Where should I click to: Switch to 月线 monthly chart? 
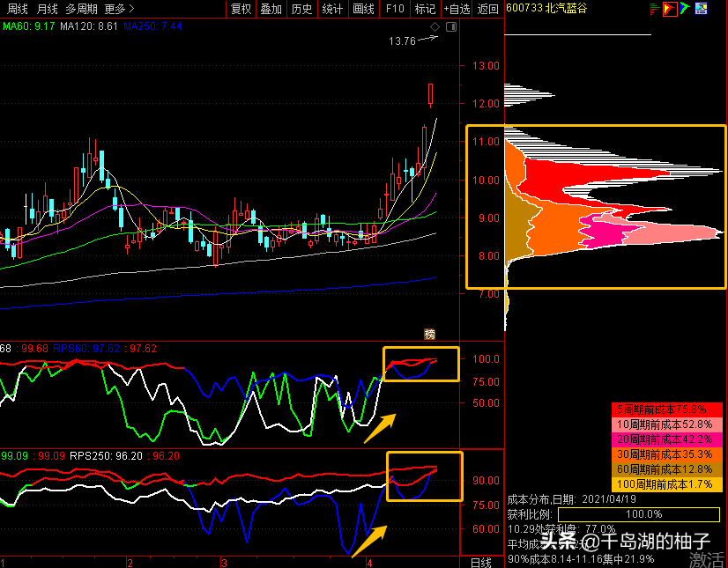[x=47, y=9]
